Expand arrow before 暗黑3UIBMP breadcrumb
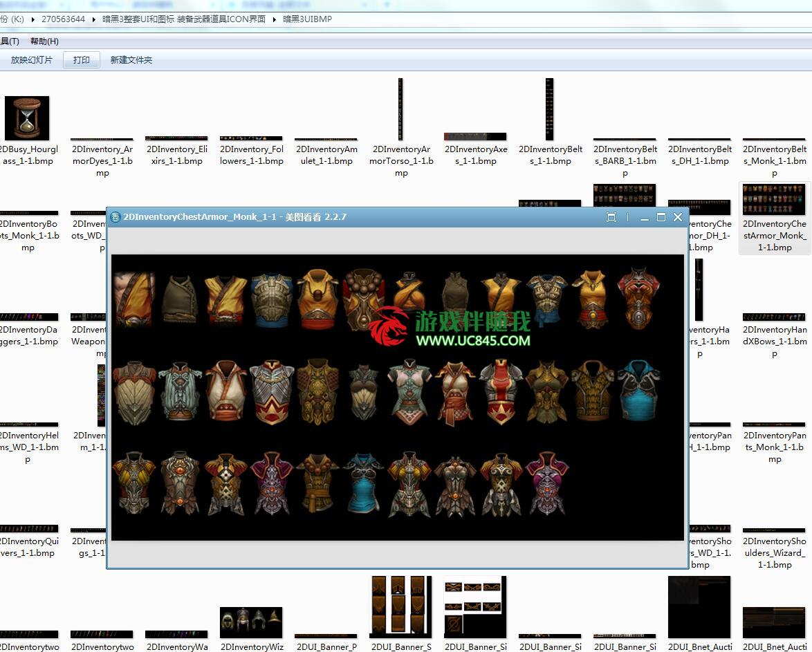Screen dimensions: 812x652 click(x=275, y=19)
